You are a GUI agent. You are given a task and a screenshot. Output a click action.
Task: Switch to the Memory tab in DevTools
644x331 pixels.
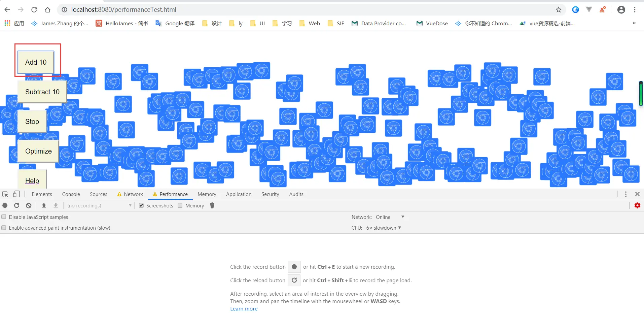pyautogui.click(x=207, y=194)
